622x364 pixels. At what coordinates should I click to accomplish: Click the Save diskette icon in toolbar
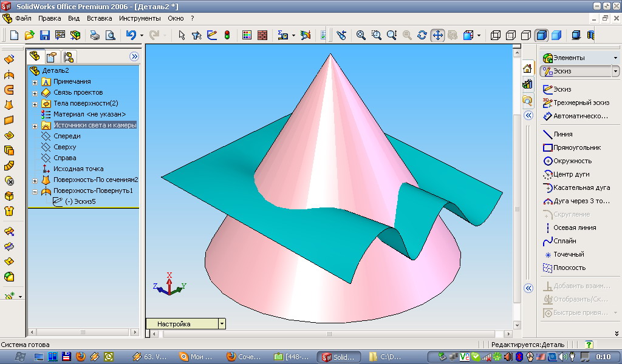click(45, 35)
